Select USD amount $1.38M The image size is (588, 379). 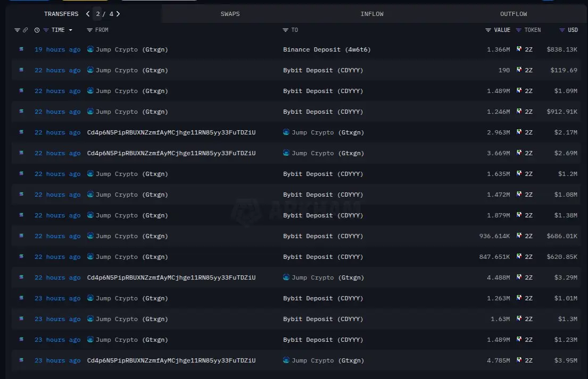tap(566, 215)
